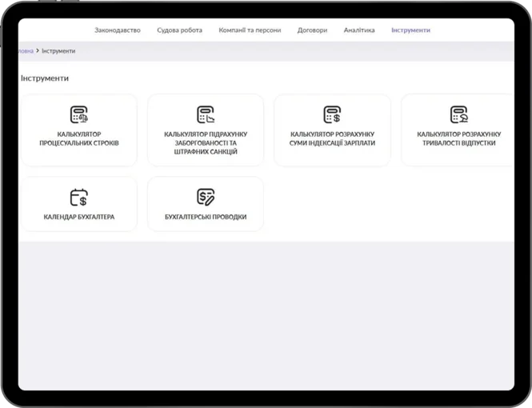The height and width of the screenshot is (408, 532).
Task: Select the active Інструменти menu item
Action: (410, 30)
